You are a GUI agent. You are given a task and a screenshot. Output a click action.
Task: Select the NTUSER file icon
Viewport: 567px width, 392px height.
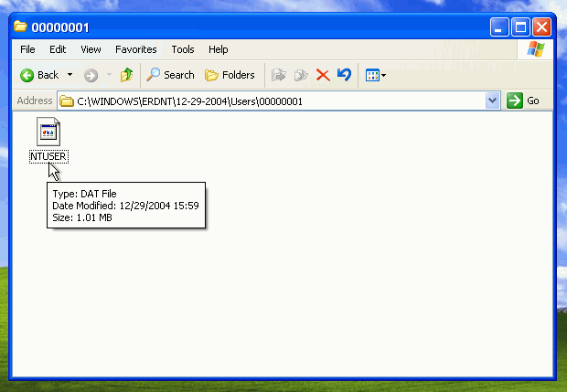point(48,132)
